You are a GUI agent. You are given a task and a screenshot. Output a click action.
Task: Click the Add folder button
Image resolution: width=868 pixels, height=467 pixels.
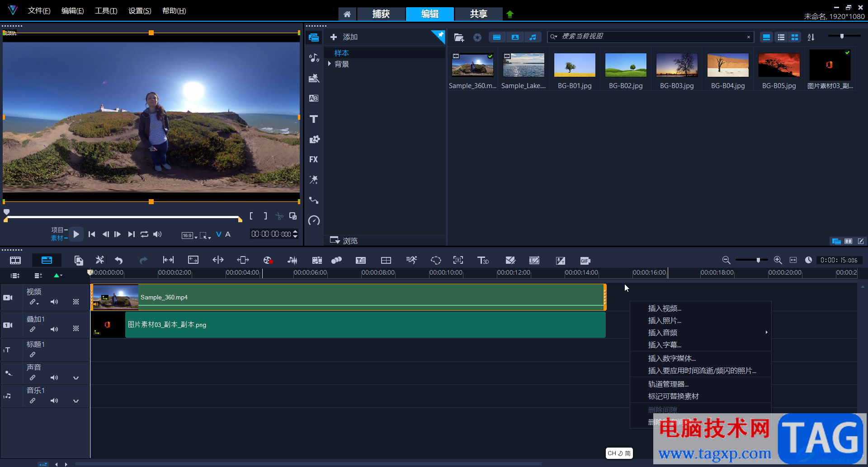(344, 37)
